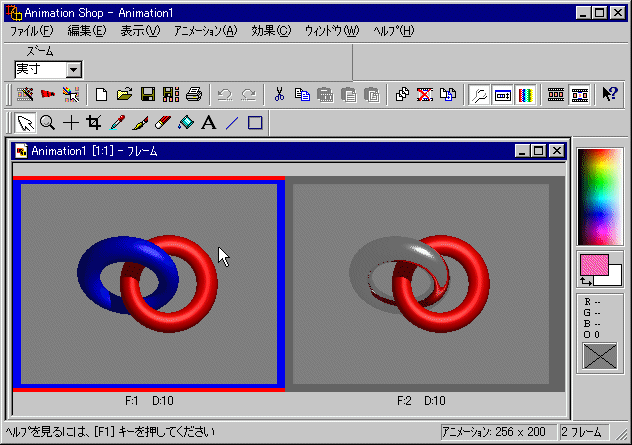Open context Help with the arrow-question icon

tap(610, 95)
